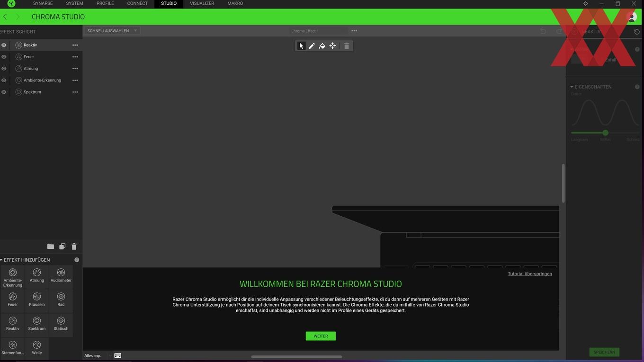Open options menu for Reaktiv layer
The width and height of the screenshot is (644, 362).
coord(75,45)
